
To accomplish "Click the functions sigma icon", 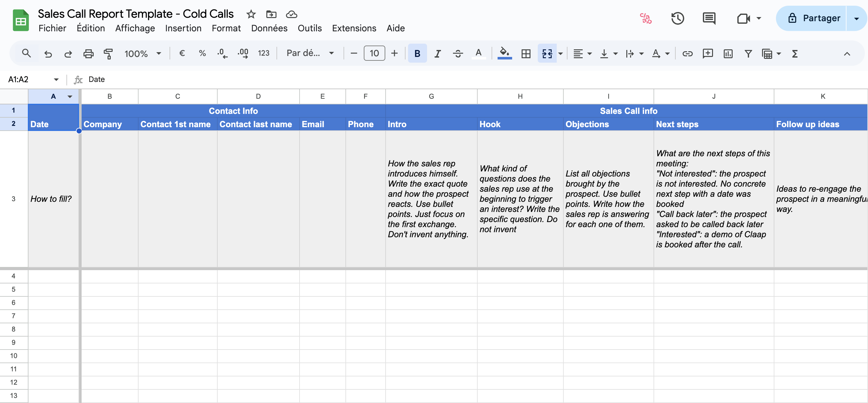I will (795, 53).
